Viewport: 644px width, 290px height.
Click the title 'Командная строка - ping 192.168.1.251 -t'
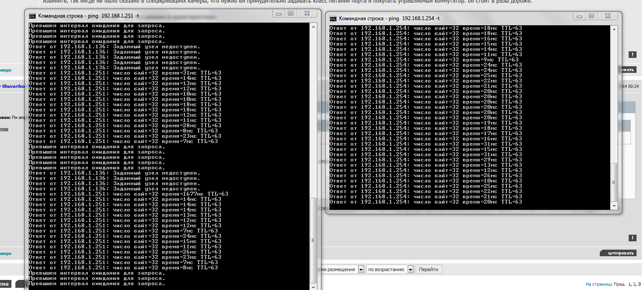(x=89, y=16)
